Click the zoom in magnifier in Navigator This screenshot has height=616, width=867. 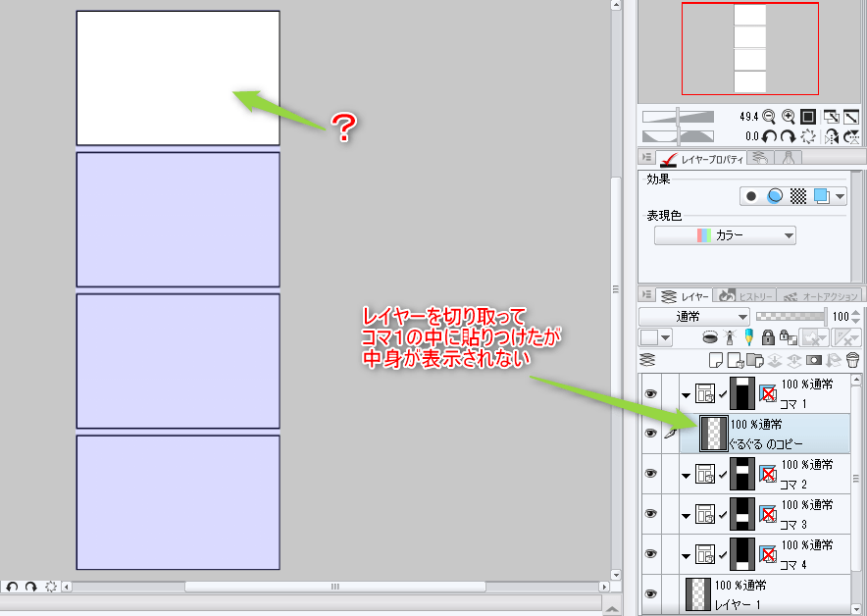point(789,117)
